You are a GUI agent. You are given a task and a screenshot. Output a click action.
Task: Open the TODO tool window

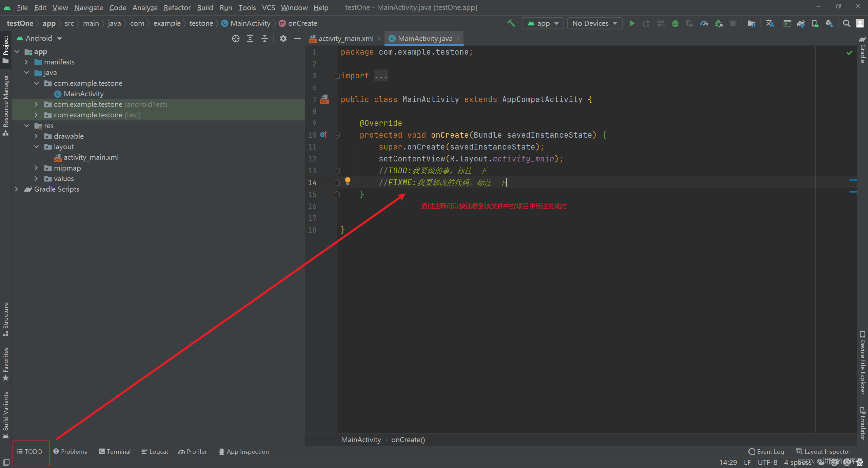click(30, 452)
